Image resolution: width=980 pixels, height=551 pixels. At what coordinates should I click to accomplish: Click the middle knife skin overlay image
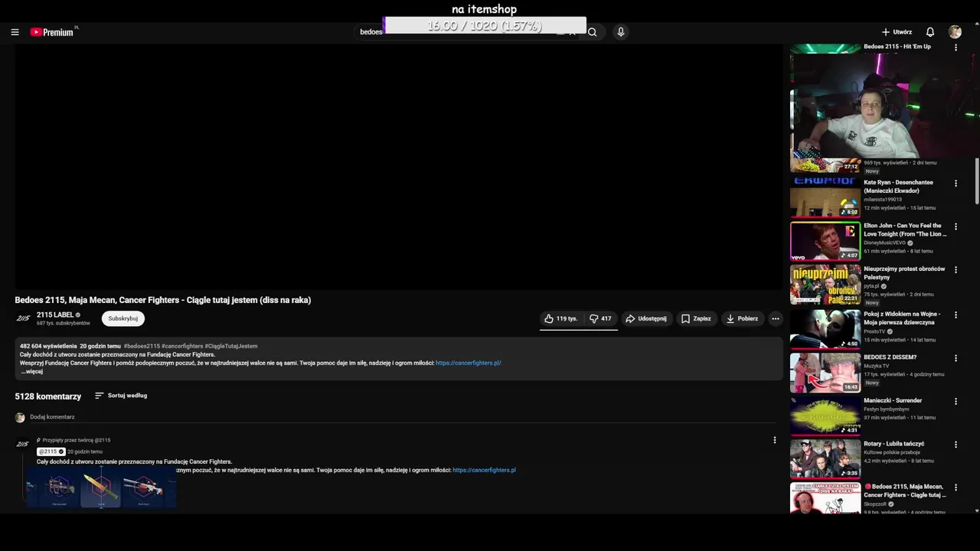pos(101,488)
